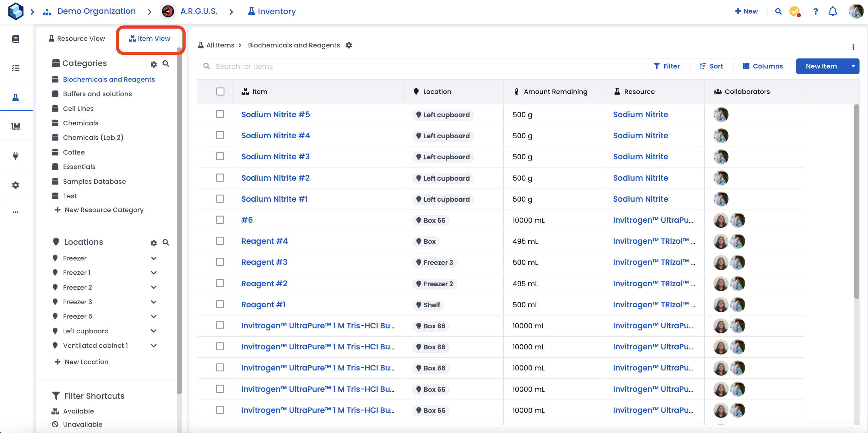Check the Sodium Nitrite #5 row checkbox

(220, 114)
